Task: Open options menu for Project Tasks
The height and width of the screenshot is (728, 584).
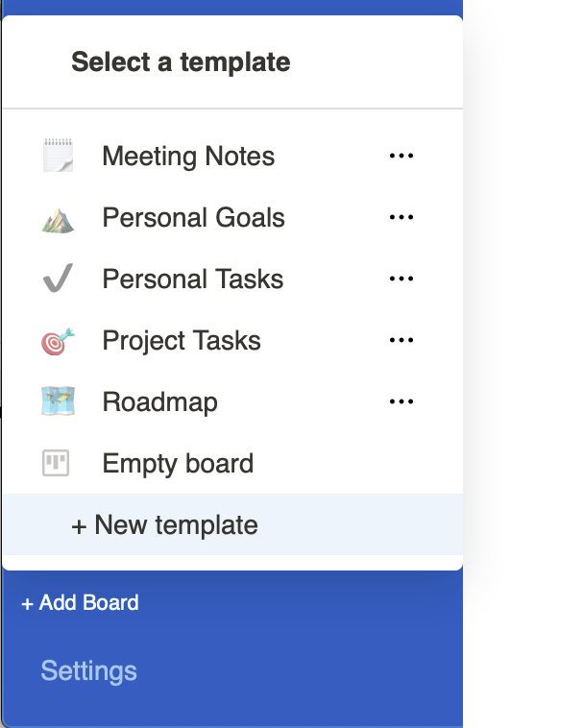Action: tap(401, 341)
